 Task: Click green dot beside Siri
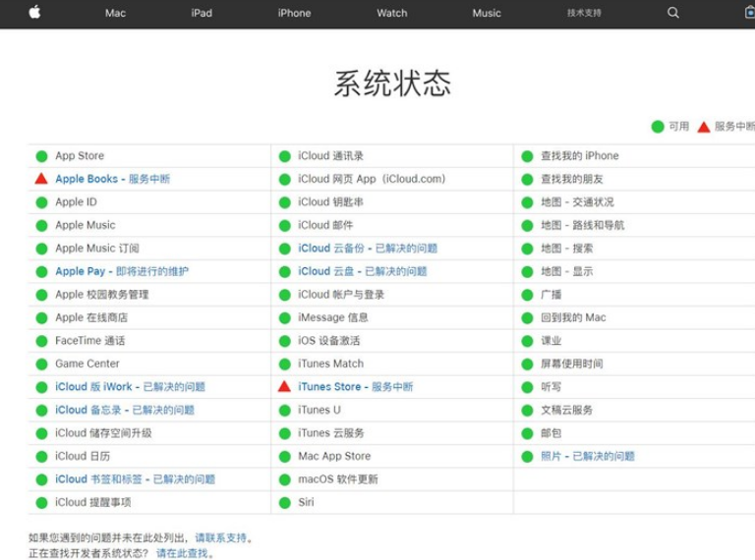point(285,502)
